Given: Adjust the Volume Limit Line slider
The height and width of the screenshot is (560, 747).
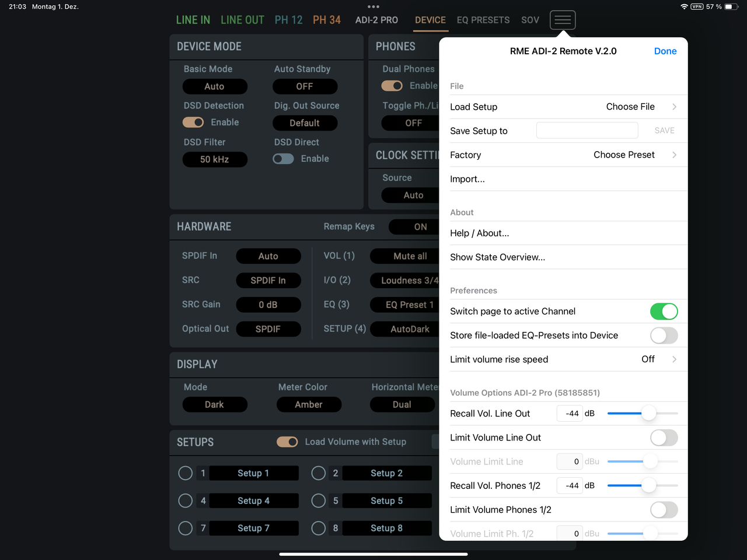Looking at the screenshot, I should (x=643, y=461).
